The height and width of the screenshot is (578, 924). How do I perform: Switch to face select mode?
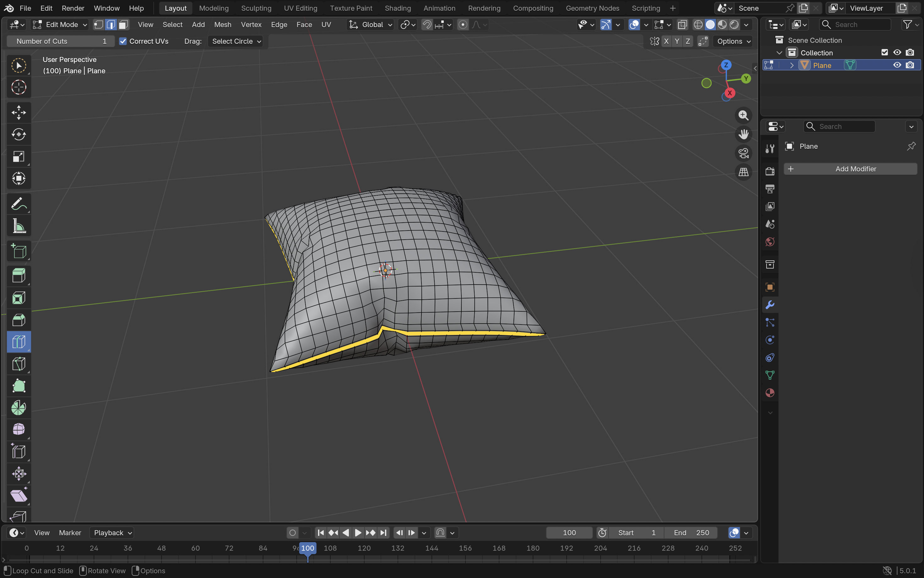[123, 25]
